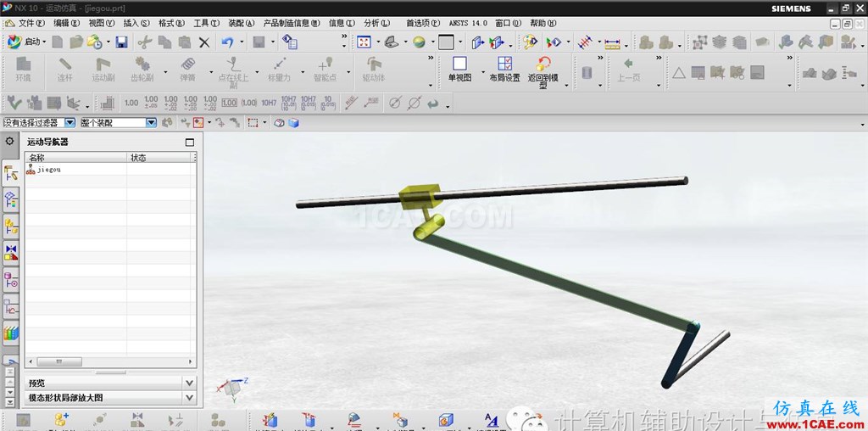Click the 10H7 tolerance icon
The width and height of the screenshot is (868, 431).
click(269, 103)
